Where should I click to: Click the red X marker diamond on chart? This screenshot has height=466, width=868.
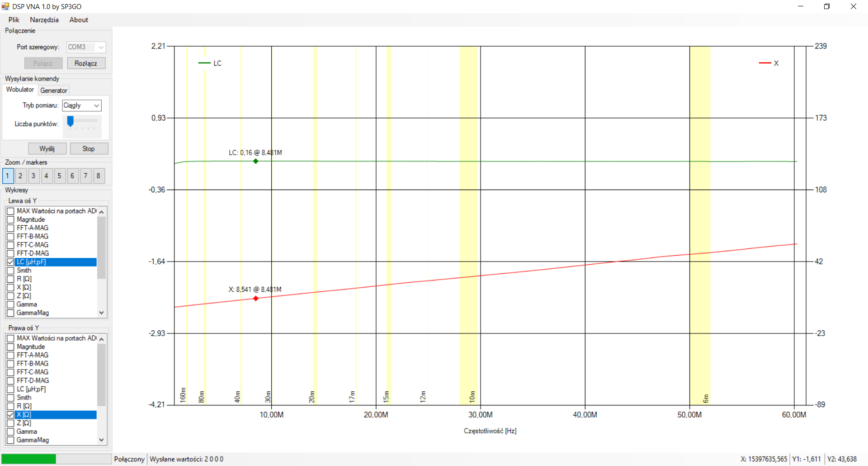[x=256, y=299]
